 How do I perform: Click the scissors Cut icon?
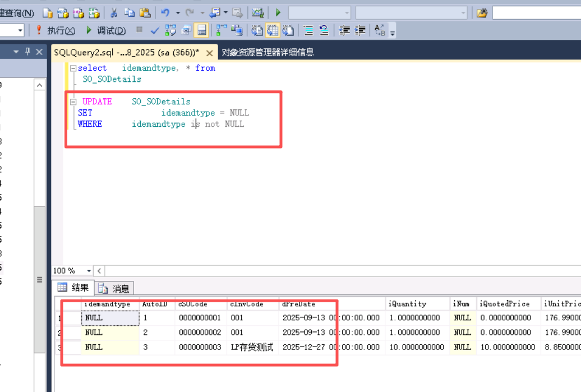pyautogui.click(x=113, y=12)
